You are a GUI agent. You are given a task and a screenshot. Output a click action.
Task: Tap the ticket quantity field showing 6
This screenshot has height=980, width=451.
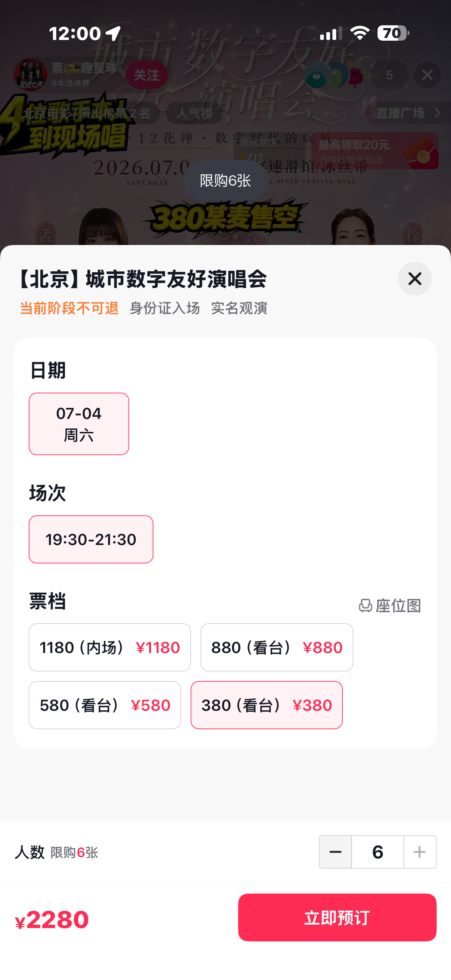[378, 852]
